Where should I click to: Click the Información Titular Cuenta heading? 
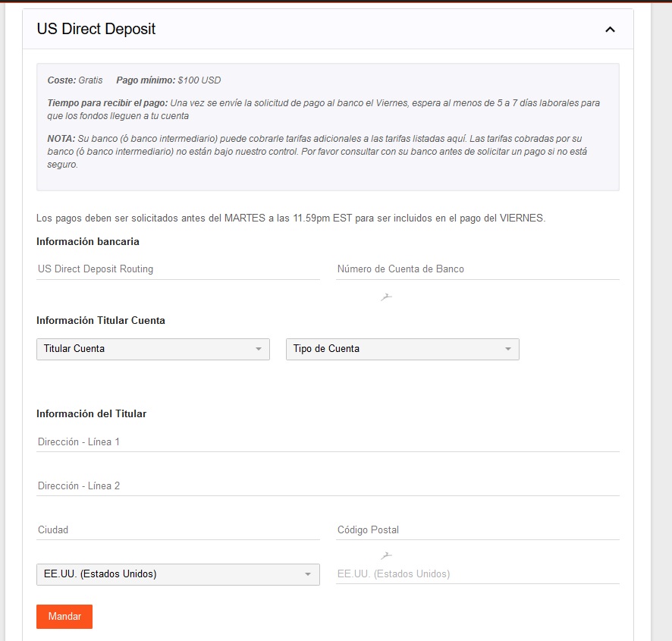click(x=101, y=320)
